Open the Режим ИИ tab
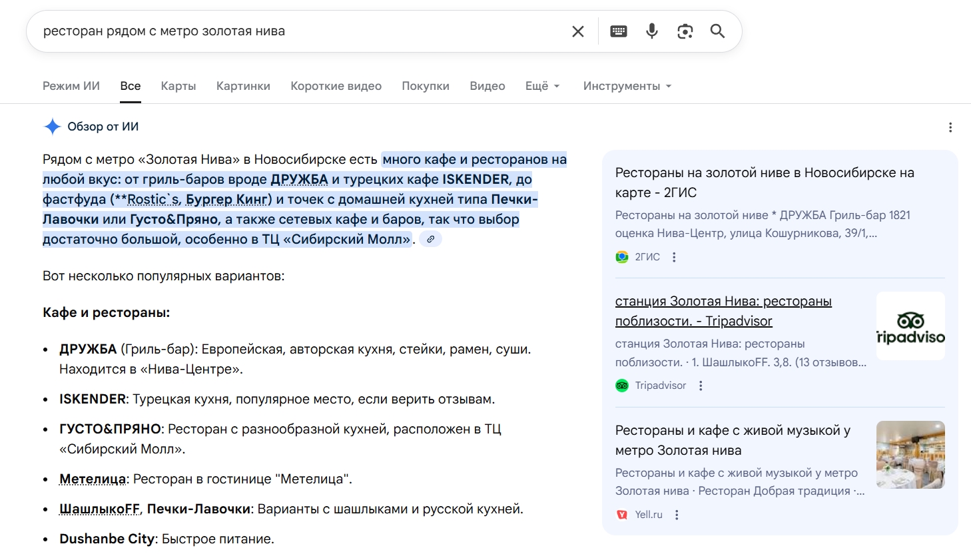Screen dimensions: 971x560 71,86
